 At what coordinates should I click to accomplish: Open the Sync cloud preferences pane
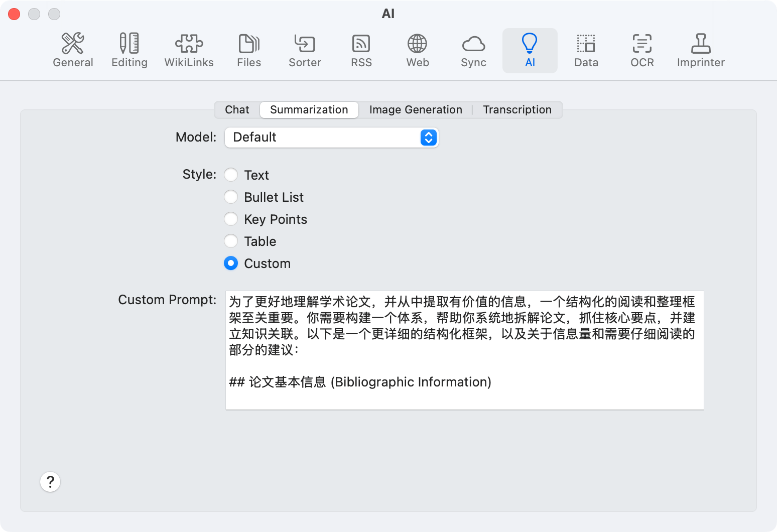[x=473, y=50]
